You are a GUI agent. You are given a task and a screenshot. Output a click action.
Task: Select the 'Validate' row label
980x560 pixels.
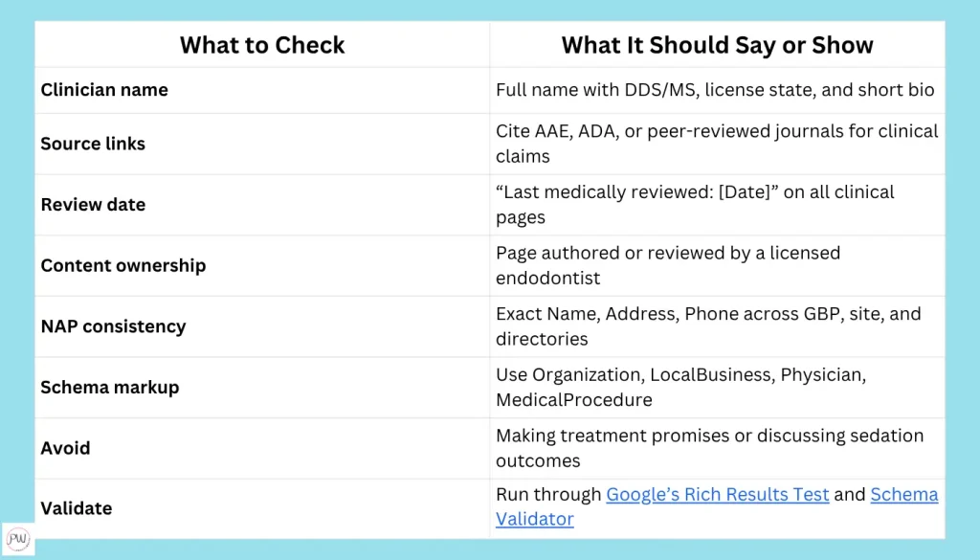(76, 508)
